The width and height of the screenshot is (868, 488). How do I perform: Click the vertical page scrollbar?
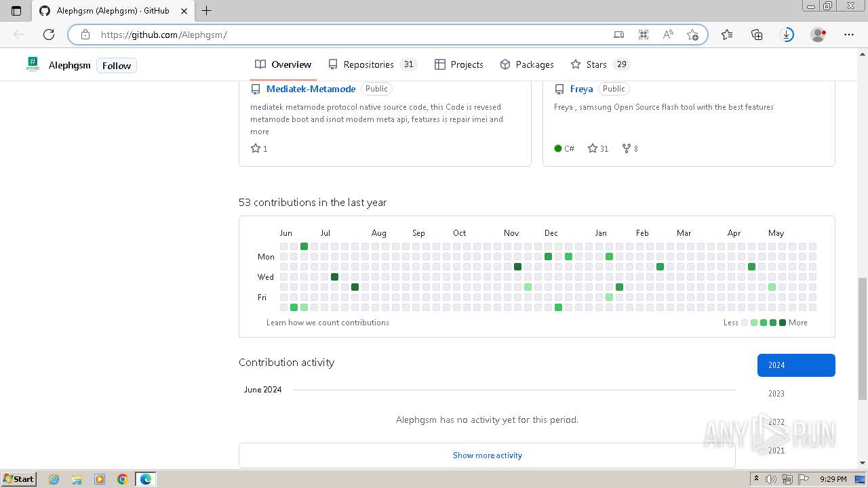[863, 339]
